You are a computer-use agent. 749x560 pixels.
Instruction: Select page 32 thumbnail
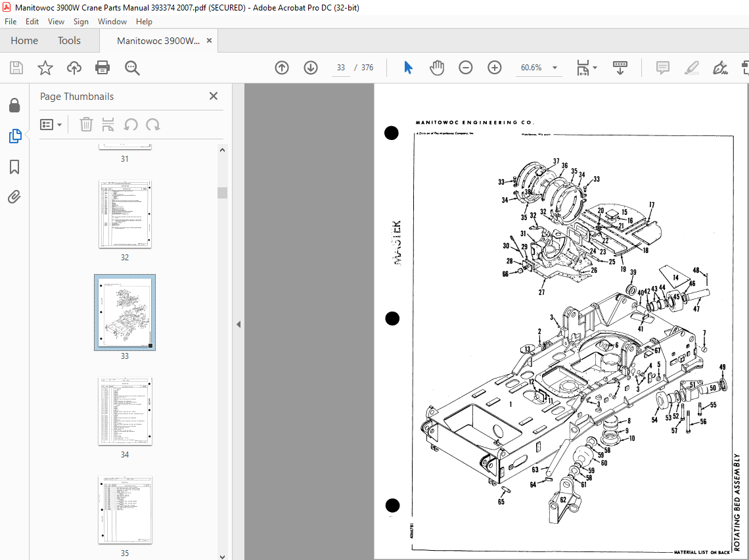[x=125, y=214]
